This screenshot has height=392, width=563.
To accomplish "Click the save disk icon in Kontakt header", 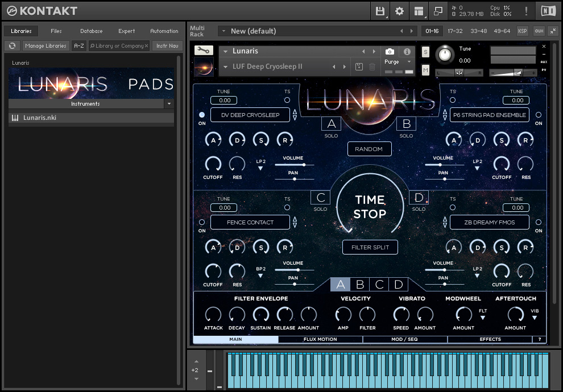I will coord(380,11).
